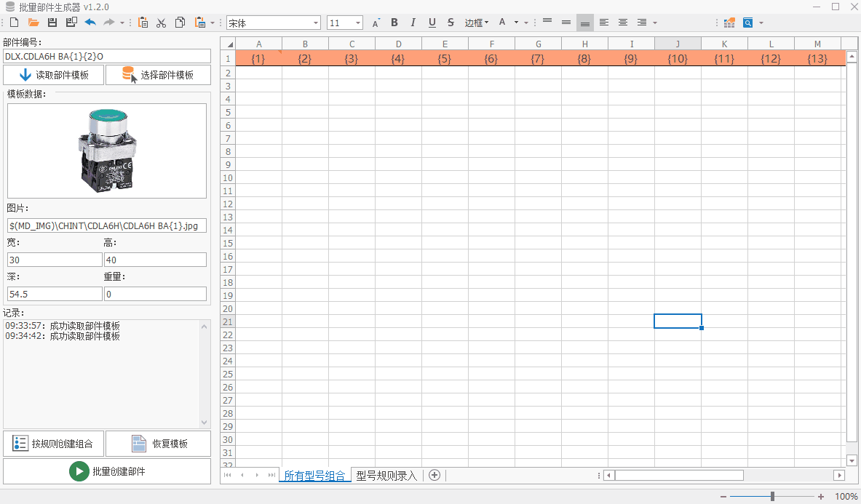The width and height of the screenshot is (861, 504).
Task: Toggle Italic formatting
Action: tap(413, 23)
